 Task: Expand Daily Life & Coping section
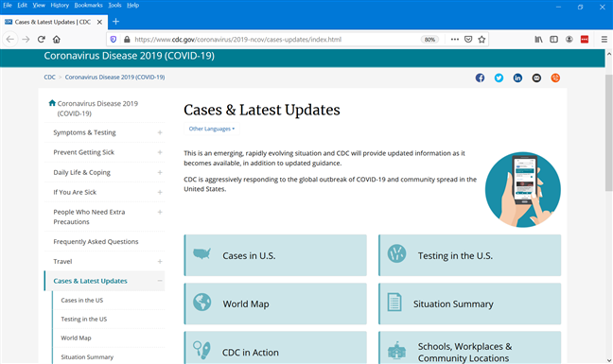(160, 172)
